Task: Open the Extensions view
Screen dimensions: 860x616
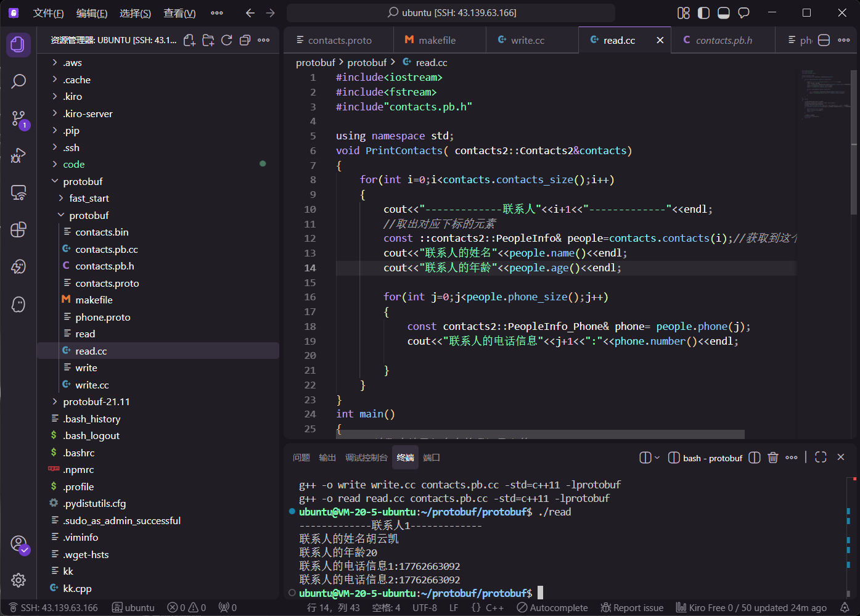Action: coord(18,229)
